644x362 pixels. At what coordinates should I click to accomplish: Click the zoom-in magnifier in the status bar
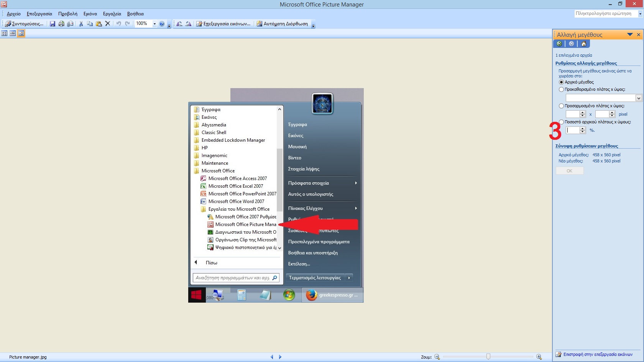point(539,357)
